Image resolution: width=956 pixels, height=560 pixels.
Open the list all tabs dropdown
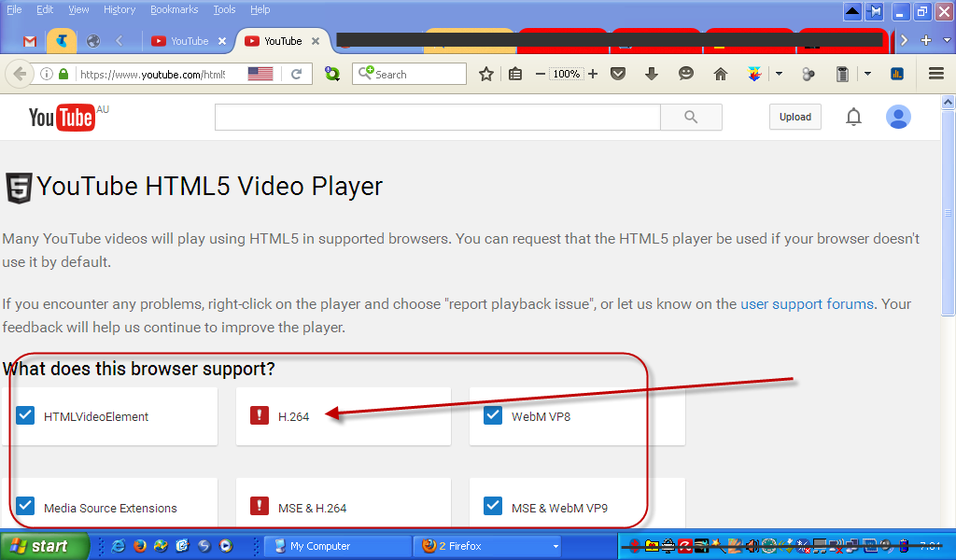[947, 40]
